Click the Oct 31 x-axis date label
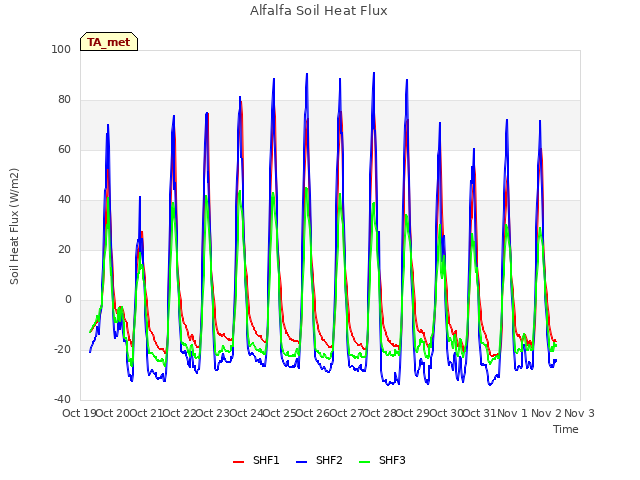 pyautogui.click(x=480, y=413)
